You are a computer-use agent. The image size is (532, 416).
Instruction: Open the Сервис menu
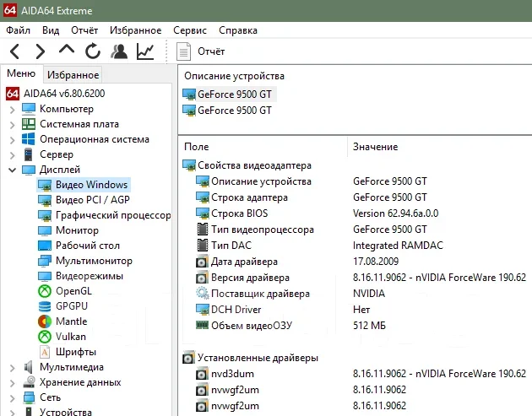coord(190,30)
